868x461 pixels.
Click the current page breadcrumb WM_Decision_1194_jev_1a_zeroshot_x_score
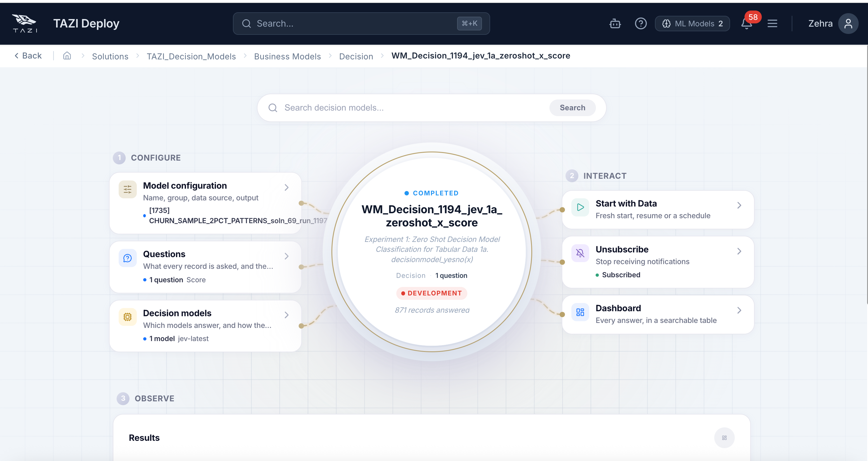[480, 56]
